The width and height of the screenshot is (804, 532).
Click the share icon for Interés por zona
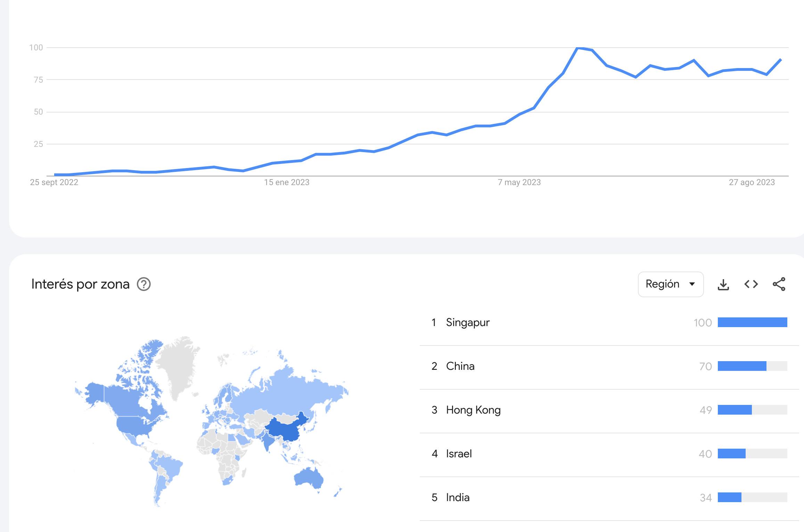pyautogui.click(x=779, y=284)
